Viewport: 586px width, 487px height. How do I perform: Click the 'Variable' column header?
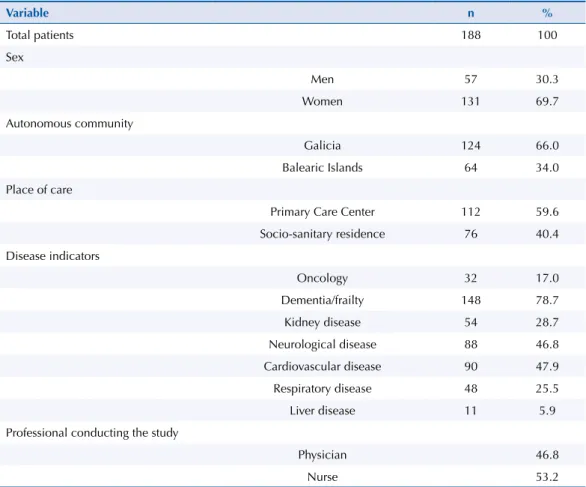coord(27,13)
